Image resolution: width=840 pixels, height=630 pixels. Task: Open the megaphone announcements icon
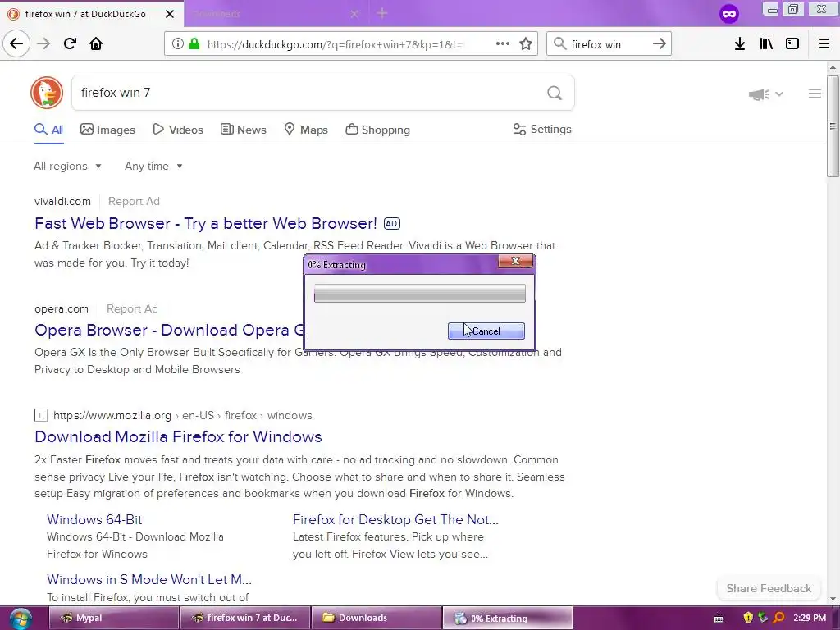759,94
